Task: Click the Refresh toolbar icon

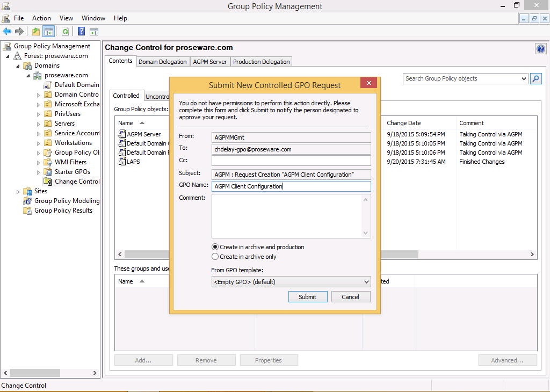Action: (65, 32)
